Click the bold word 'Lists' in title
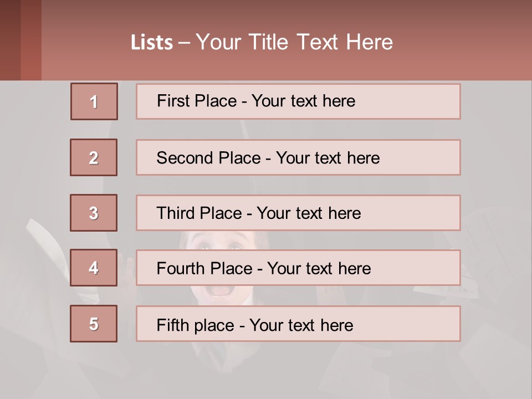This screenshot has width=532, height=399. [x=152, y=43]
